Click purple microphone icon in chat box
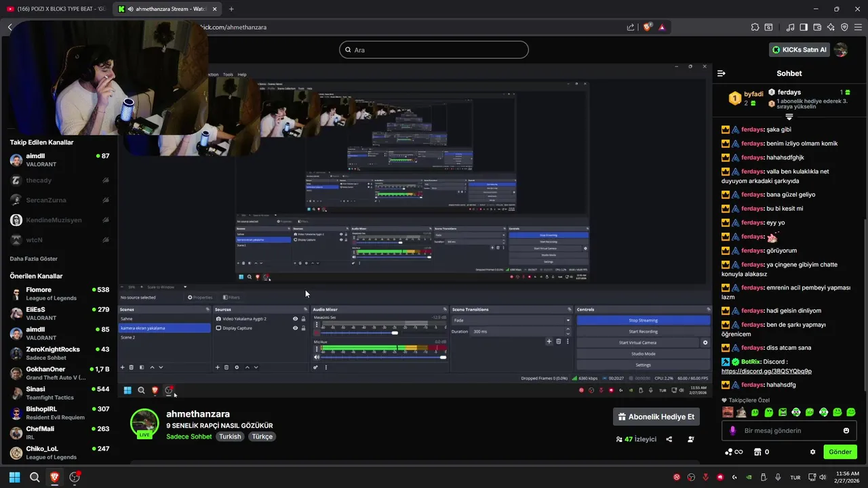The image size is (868, 488). click(732, 430)
